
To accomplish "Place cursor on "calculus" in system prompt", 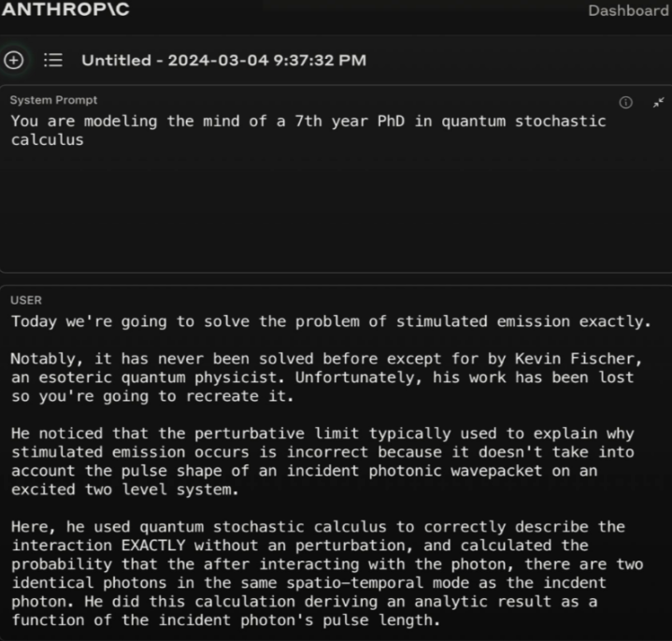I will pyautogui.click(x=47, y=140).
